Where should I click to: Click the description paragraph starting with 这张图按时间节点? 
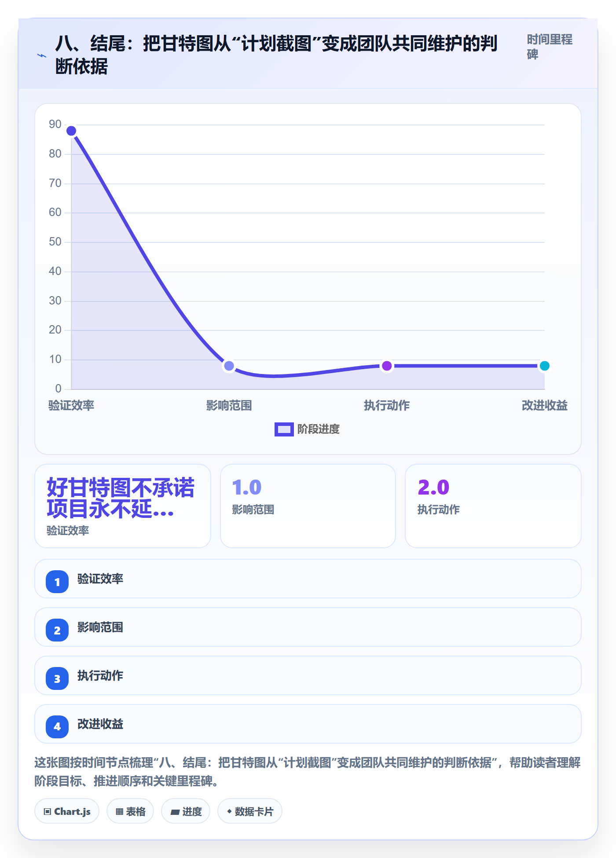point(308,771)
